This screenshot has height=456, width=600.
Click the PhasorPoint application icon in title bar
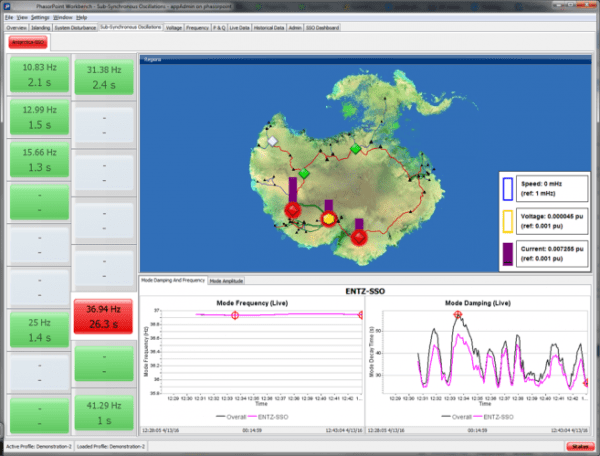coord(7,6)
